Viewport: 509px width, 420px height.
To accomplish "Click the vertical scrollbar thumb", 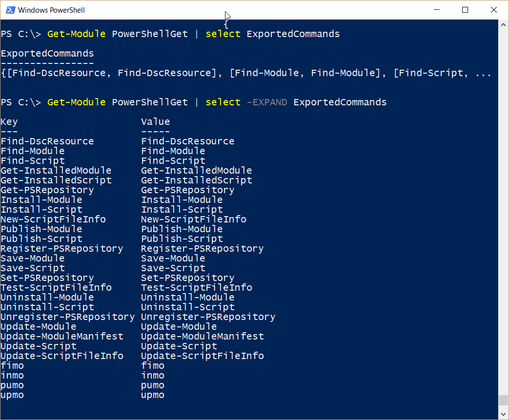I will point(504,400).
